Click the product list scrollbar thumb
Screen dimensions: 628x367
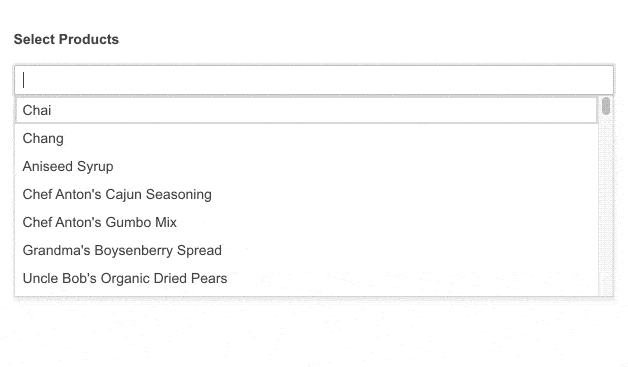606,106
